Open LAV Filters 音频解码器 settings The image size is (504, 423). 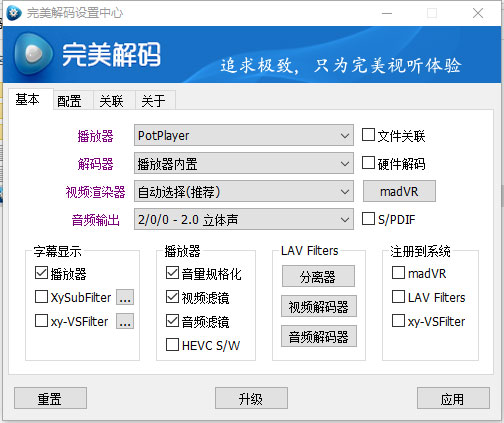point(319,336)
